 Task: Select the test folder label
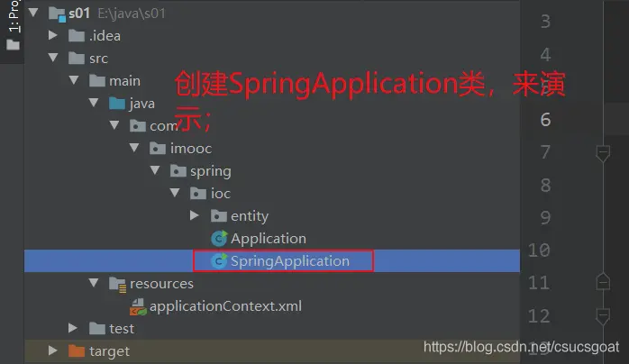pyautogui.click(x=122, y=329)
